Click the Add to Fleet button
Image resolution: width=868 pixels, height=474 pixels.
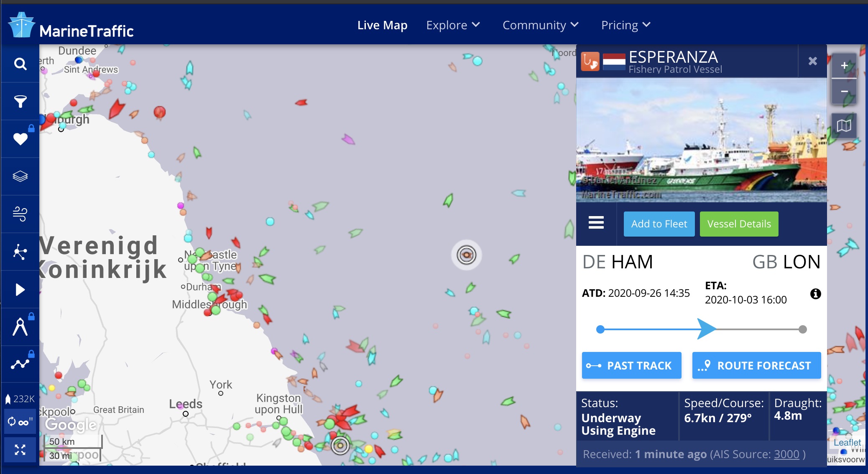click(659, 224)
